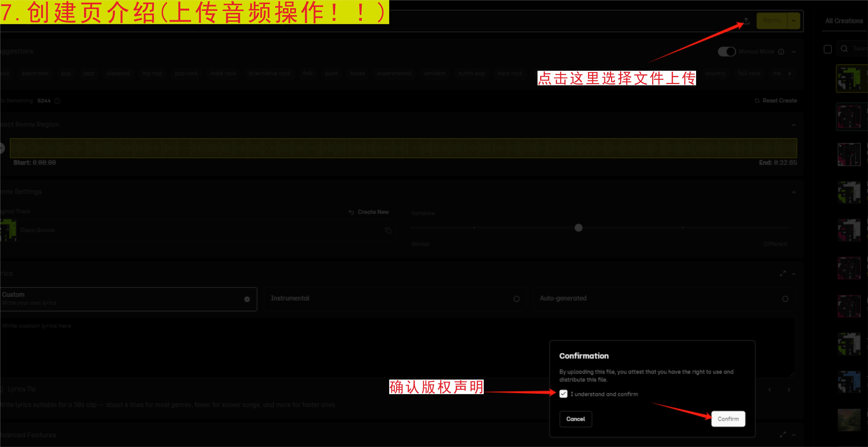Screen dimensions: 868x447
Task: Click the Remix button
Action: (x=772, y=21)
